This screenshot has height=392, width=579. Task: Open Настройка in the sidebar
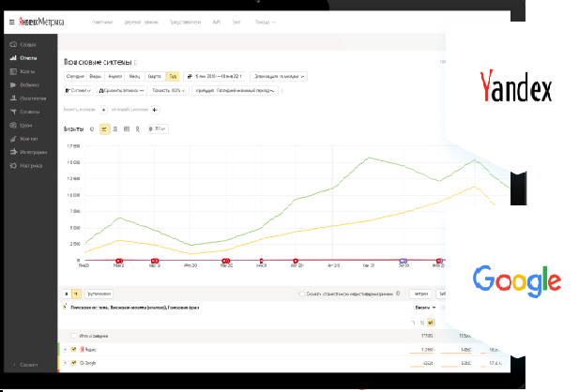click(26, 165)
